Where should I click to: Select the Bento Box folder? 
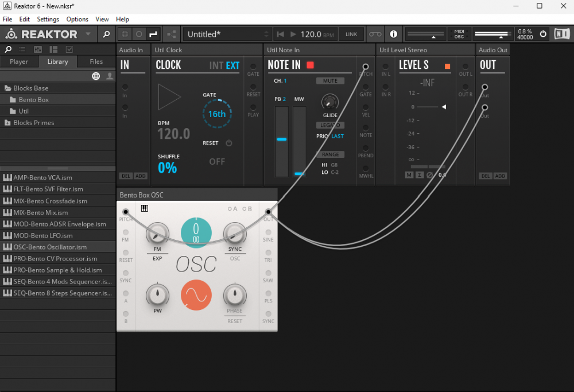57,99
